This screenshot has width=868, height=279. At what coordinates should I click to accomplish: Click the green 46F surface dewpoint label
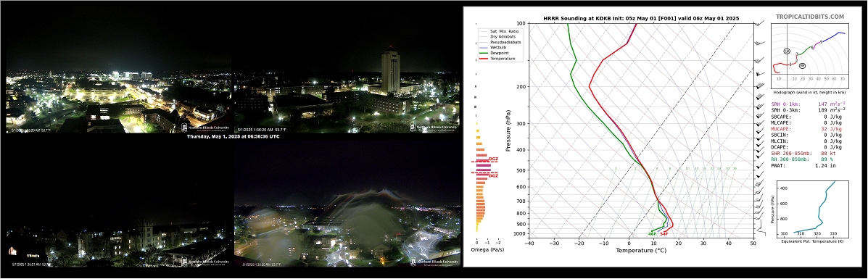pos(652,234)
